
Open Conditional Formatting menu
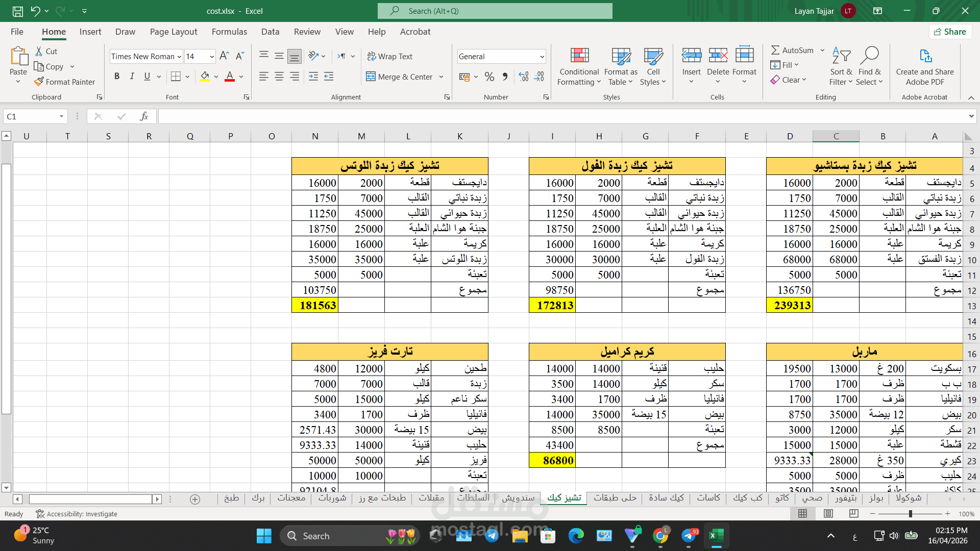click(579, 67)
